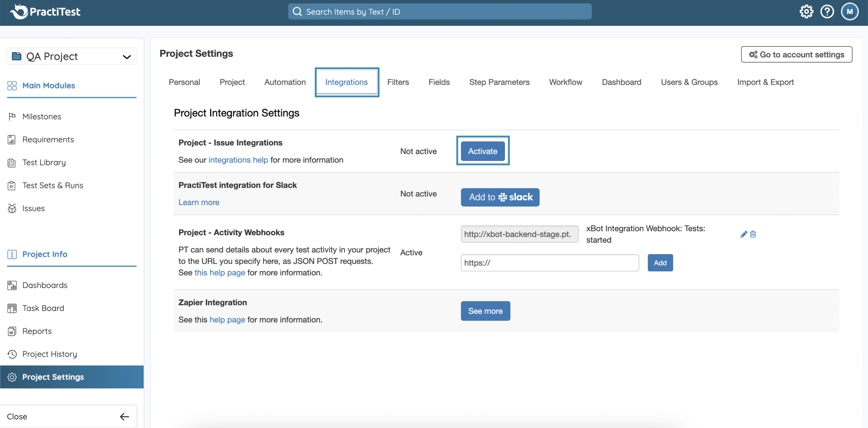Screen dimensions: 868x428
Task: Open Project History page
Action: (50, 354)
